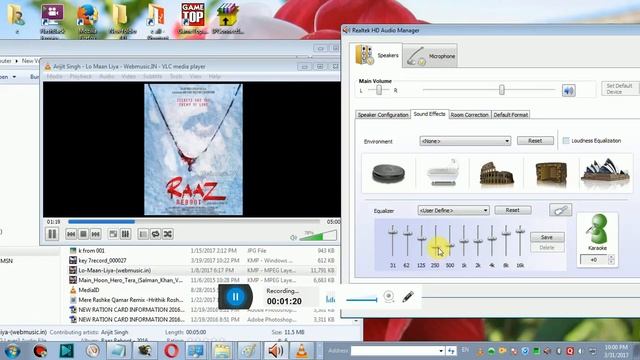Image resolution: width=640 pixels, height=360 pixels.
Task: Enable Loudness Equalization checkbox
Action: click(x=566, y=140)
